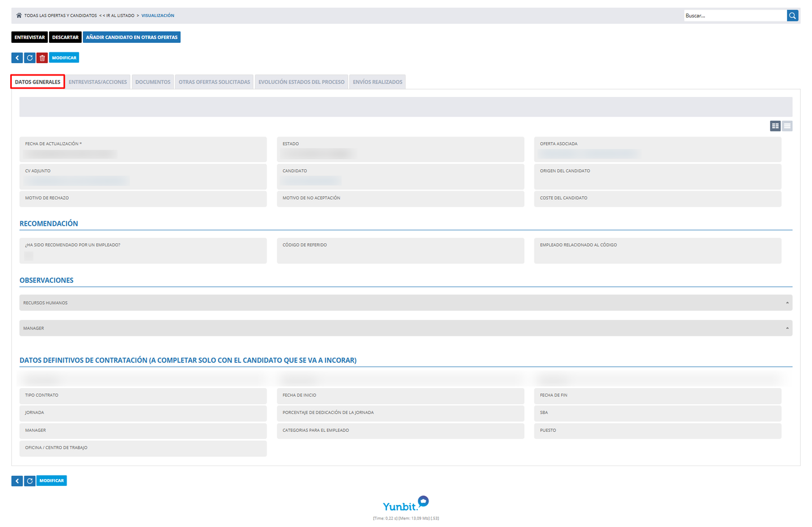Click the Estado field
This screenshot has width=812, height=527.
tap(400, 150)
